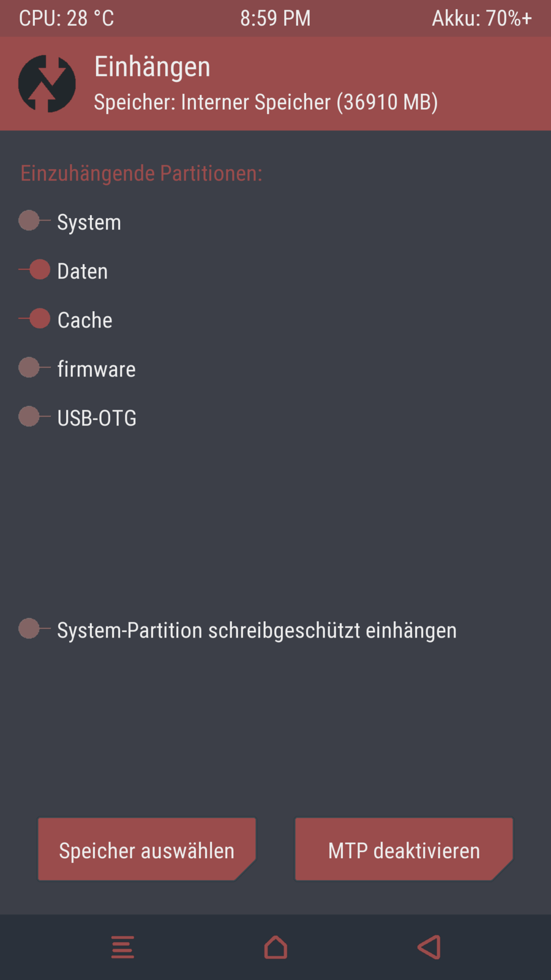Enable mounting the System partition
Image resolution: width=551 pixels, height=980 pixels.
(34, 221)
